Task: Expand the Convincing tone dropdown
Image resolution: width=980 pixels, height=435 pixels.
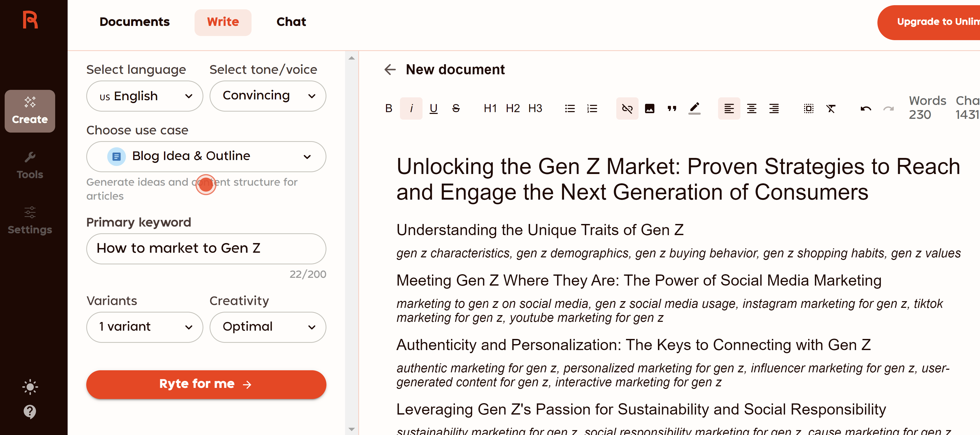Action: [267, 96]
